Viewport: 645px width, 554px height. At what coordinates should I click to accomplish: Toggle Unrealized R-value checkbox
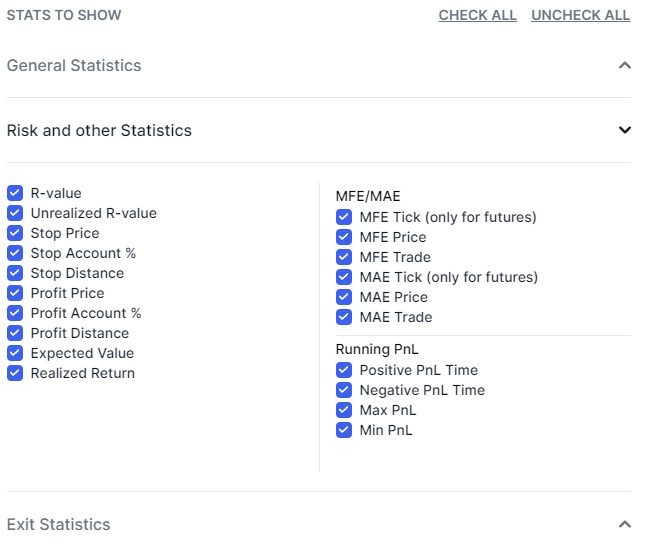click(x=15, y=213)
